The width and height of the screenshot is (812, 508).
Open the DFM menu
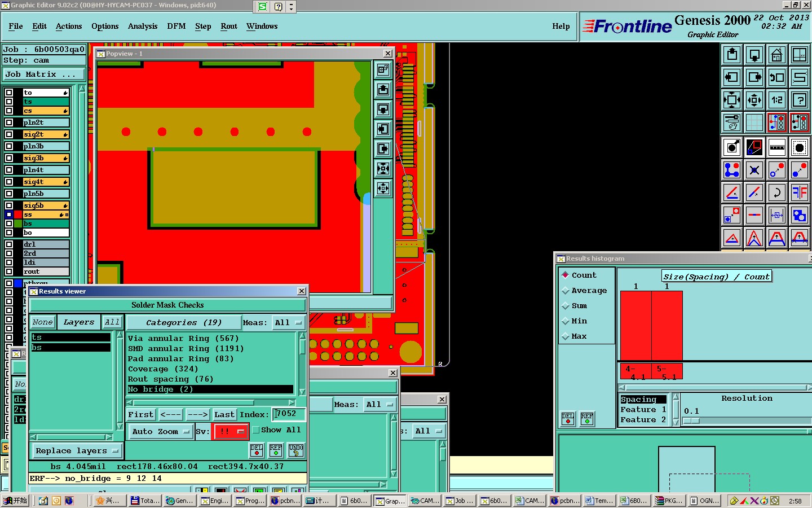[x=176, y=26]
